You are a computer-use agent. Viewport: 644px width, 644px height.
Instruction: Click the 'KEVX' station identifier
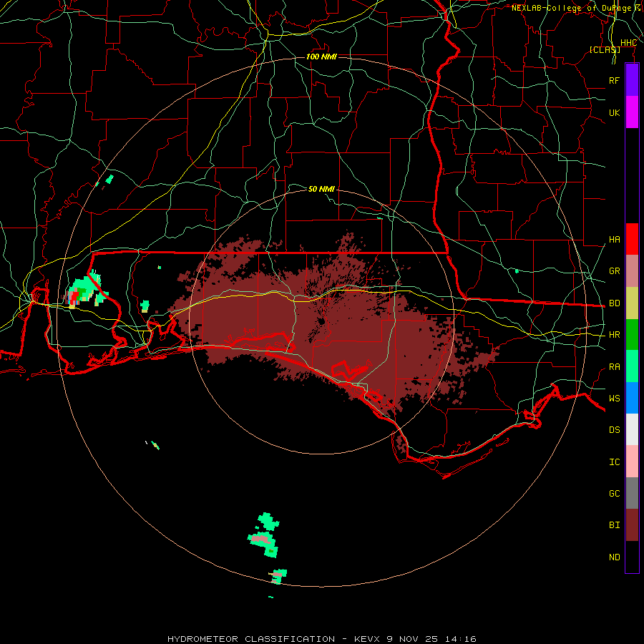(x=366, y=639)
